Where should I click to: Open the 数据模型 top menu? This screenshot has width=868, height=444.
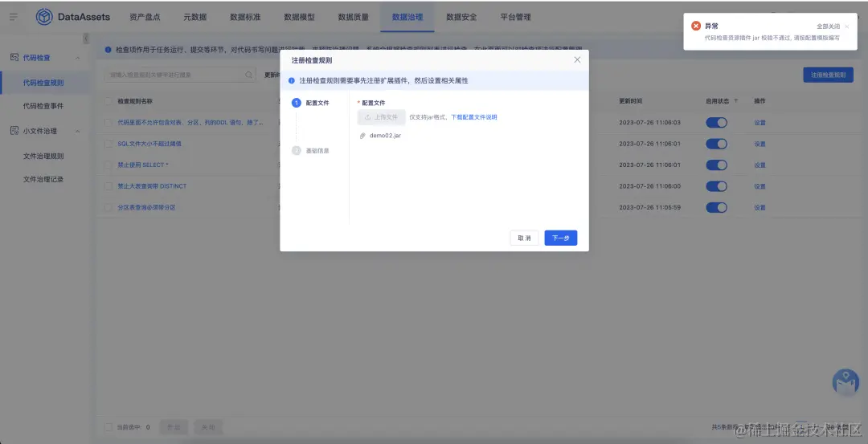300,17
